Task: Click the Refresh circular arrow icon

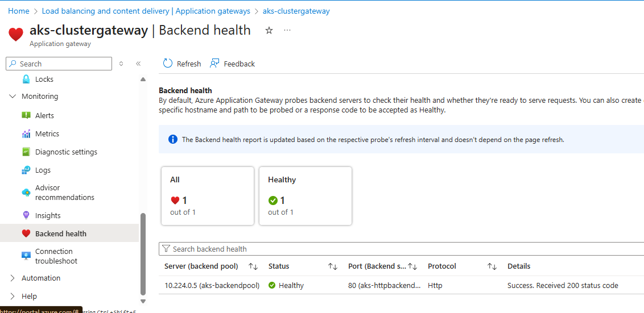Action: [168, 63]
